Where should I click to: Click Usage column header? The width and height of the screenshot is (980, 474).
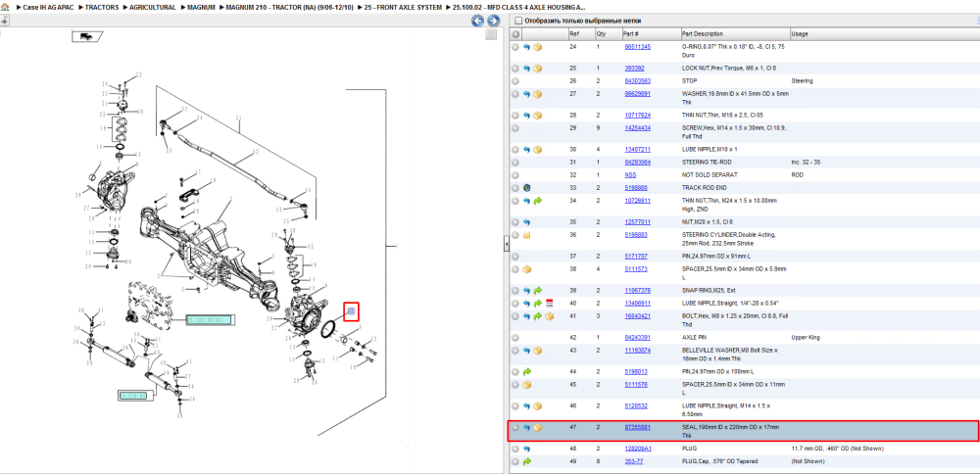point(800,33)
